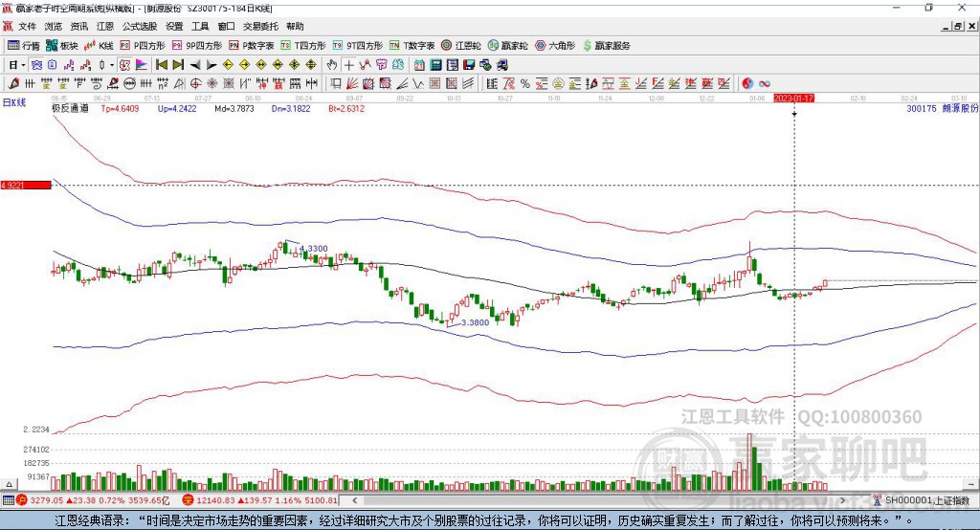Open the calendar date icon

pyautogui.click(x=419, y=65)
